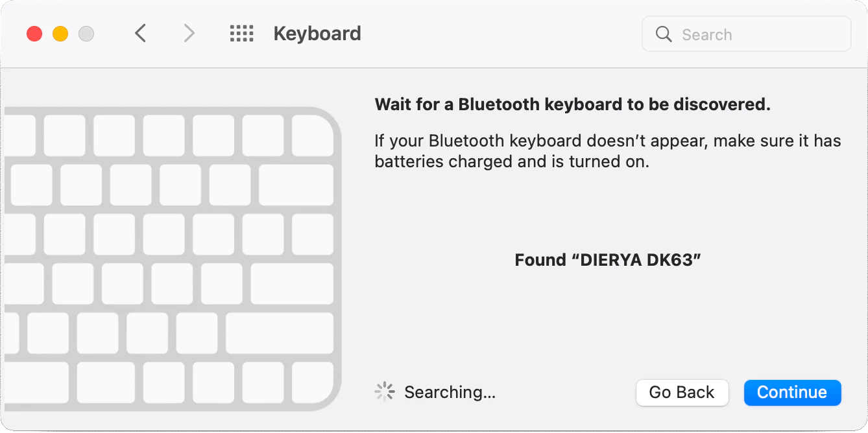The height and width of the screenshot is (433, 868).
Task: Click the battery instructions paragraph
Action: 607,150
